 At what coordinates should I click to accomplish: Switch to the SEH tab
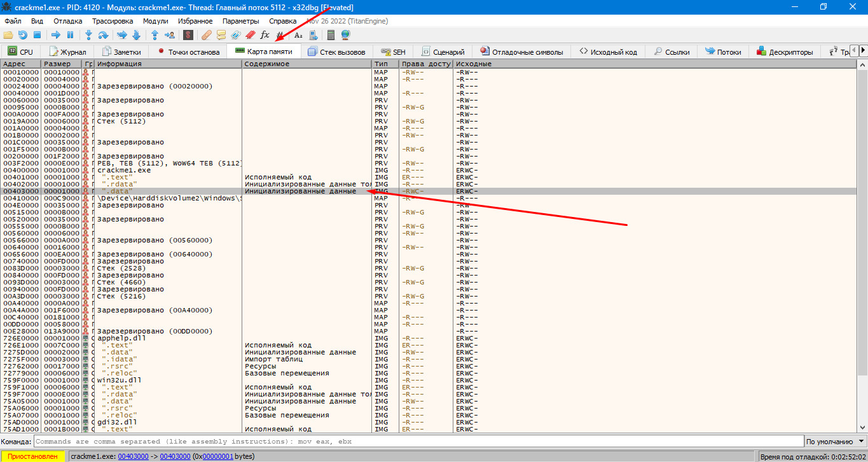pyautogui.click(x=394, y=52)
